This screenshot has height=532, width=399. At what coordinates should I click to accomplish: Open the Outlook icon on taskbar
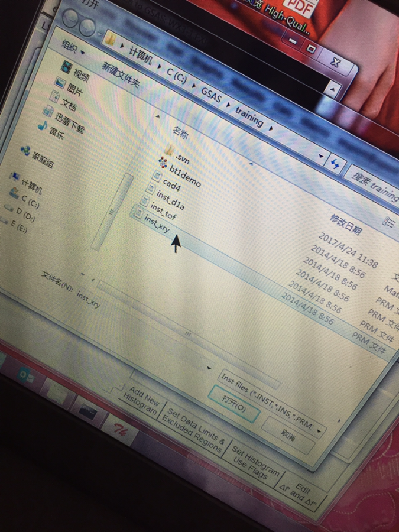tap(25, 377)
